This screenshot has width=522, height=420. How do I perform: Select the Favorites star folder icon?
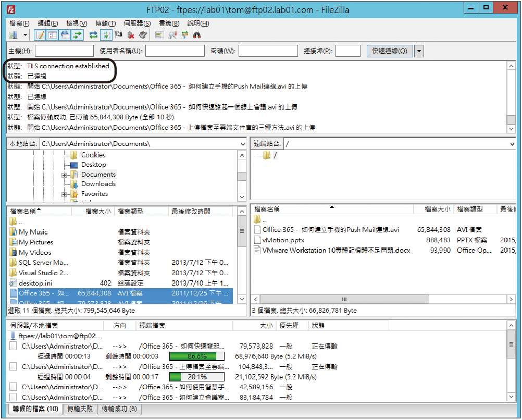[74, 194]
